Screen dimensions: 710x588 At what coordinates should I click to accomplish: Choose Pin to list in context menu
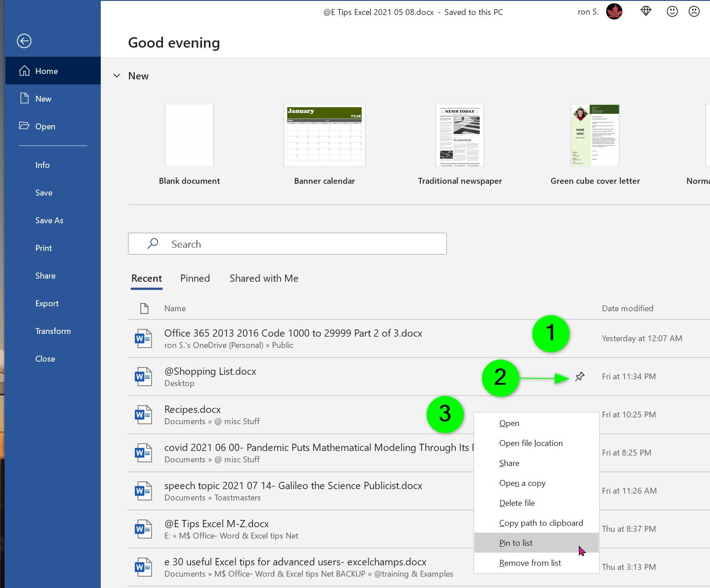coord(537,543)
